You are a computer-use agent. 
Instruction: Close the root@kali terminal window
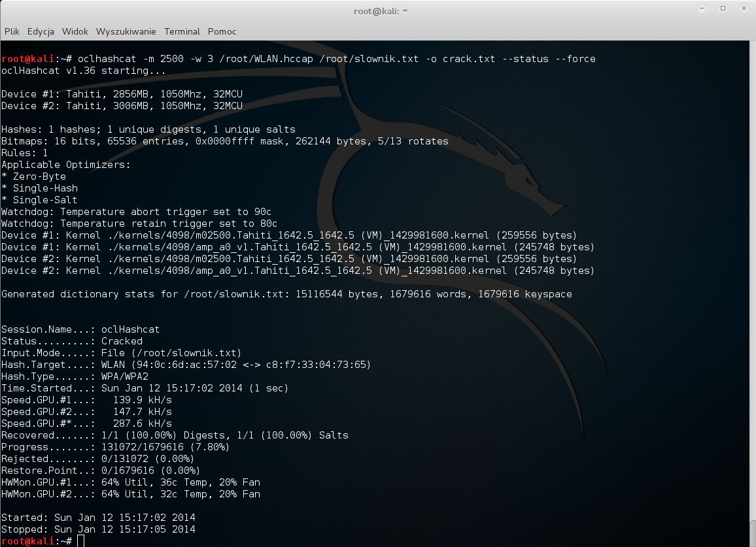[x=744, y=8]
